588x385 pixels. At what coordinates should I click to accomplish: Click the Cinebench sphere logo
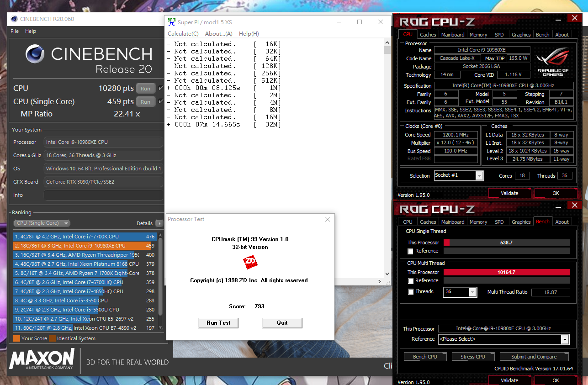(35, 54)
